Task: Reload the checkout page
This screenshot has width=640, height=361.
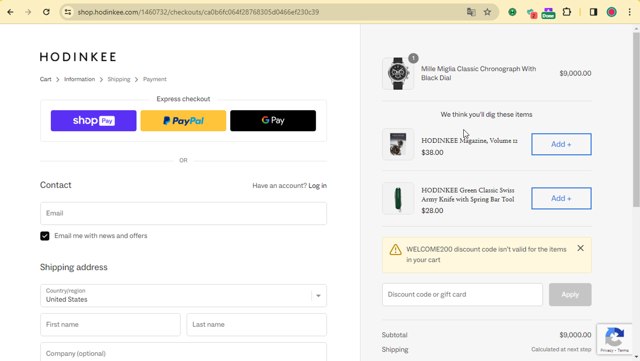Action: coord(46,12)
